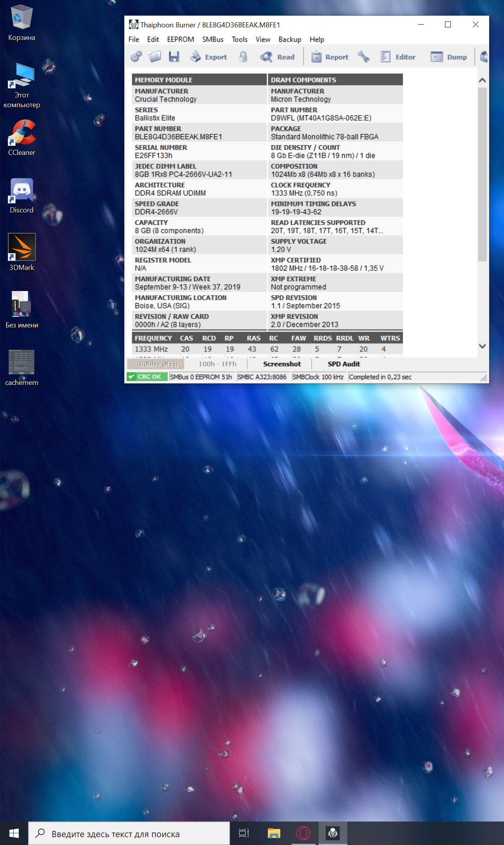Switch to the 100h - 1FFh tab
This screenshot has width=504, height=845.
click(x=217, y=364)
